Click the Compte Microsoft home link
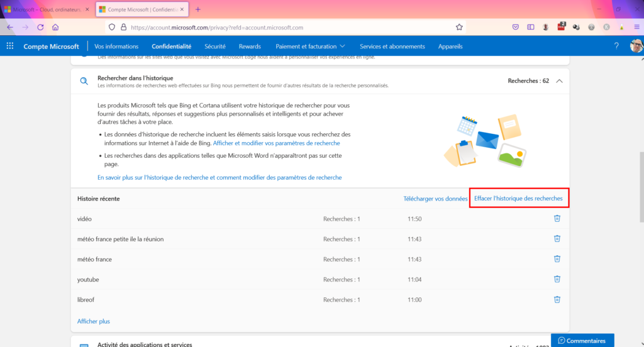644x347 pixels. point(51,47)
